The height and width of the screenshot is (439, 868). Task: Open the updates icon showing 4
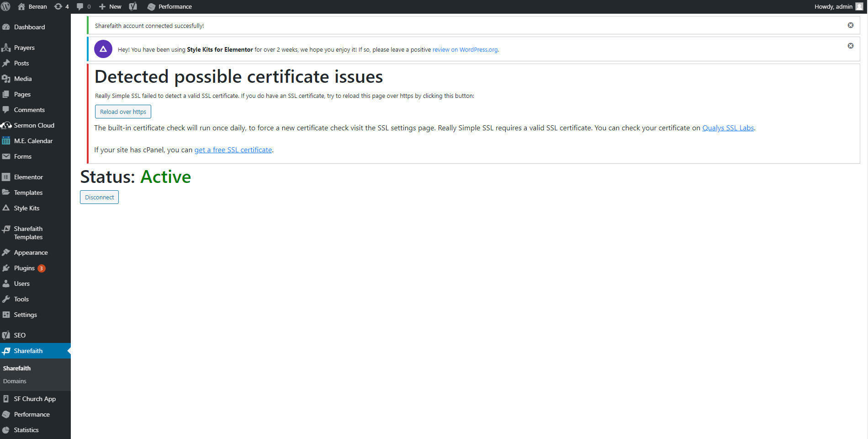tap(61, 6)
